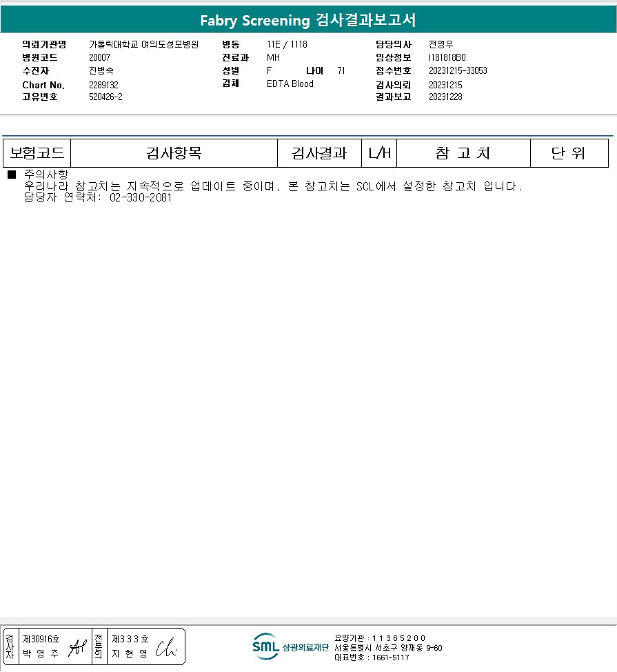
Task: Click the 요양기관 number 11365200
Action: click(398, 638)
